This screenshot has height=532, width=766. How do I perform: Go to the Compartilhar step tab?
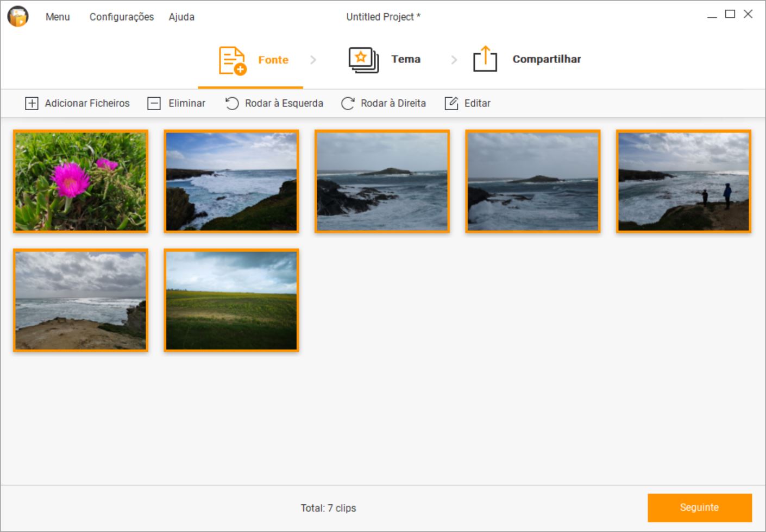point(547,59)
